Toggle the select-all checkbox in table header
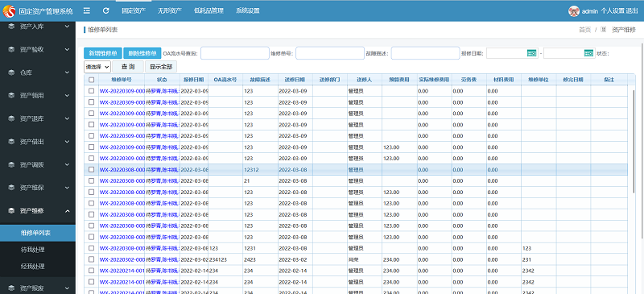This screenshot has height=294, width=644. pos(91,80)
